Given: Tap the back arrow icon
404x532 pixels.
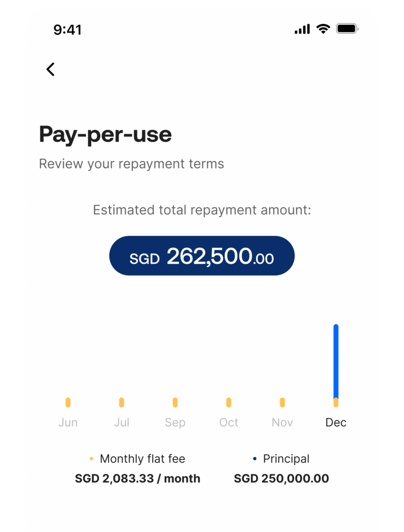Looking at the screenshot, I should (x=50, y=69).
